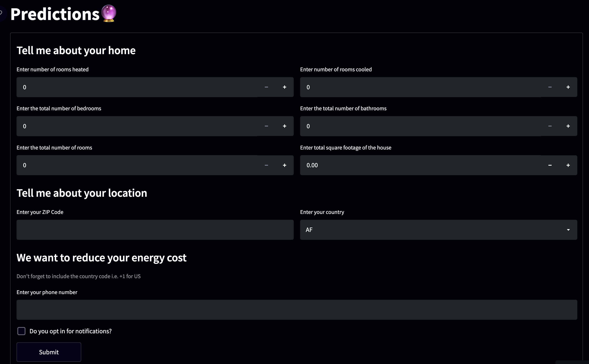The image size is (589, 364).
Task: Focus the ZIP Code text field
Action: click(x=155, y=230)
